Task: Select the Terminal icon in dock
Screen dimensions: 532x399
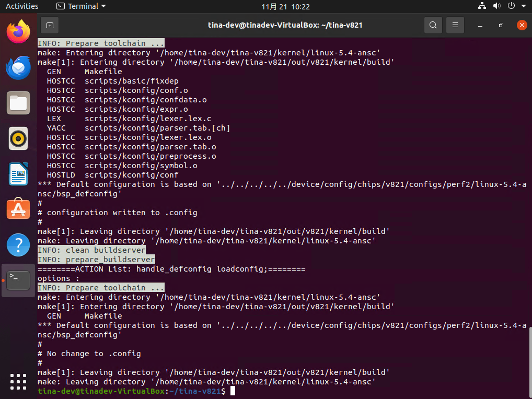Action: (x=18, y=280)
